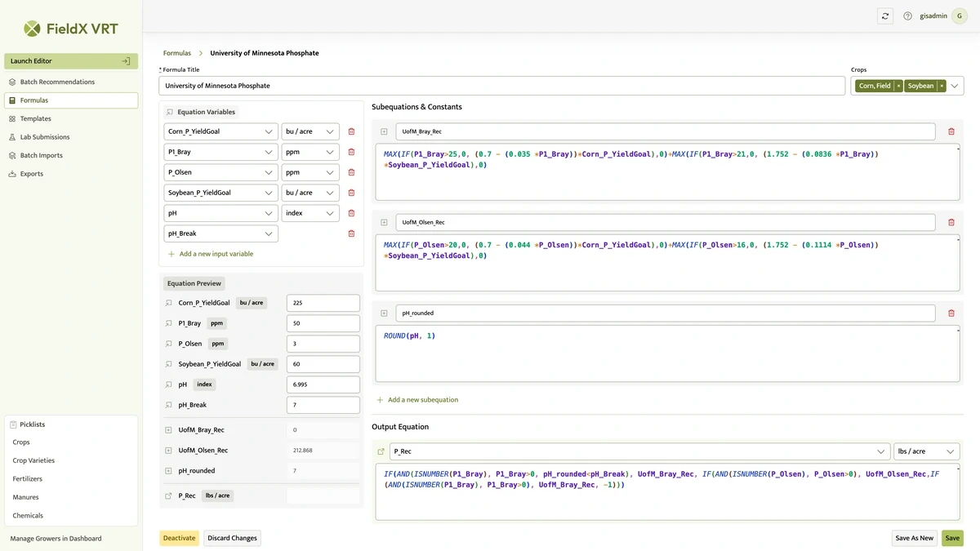Click comment icon next to Corn_P_YieldGoal preview
The image size is (980, 551).
169,303
